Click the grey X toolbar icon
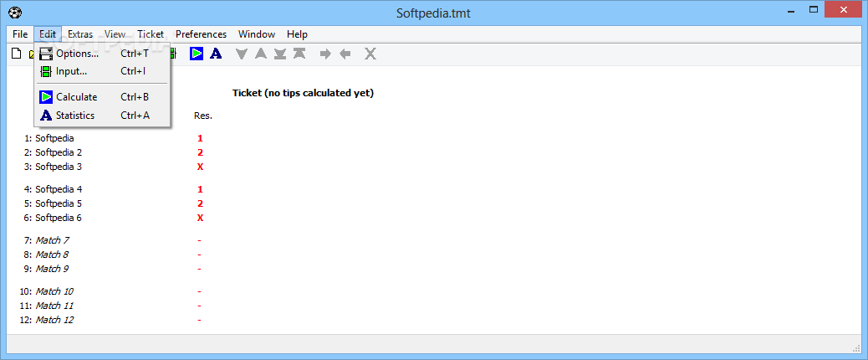This screenshot has width=868, height=360. [x=370, y=54]
